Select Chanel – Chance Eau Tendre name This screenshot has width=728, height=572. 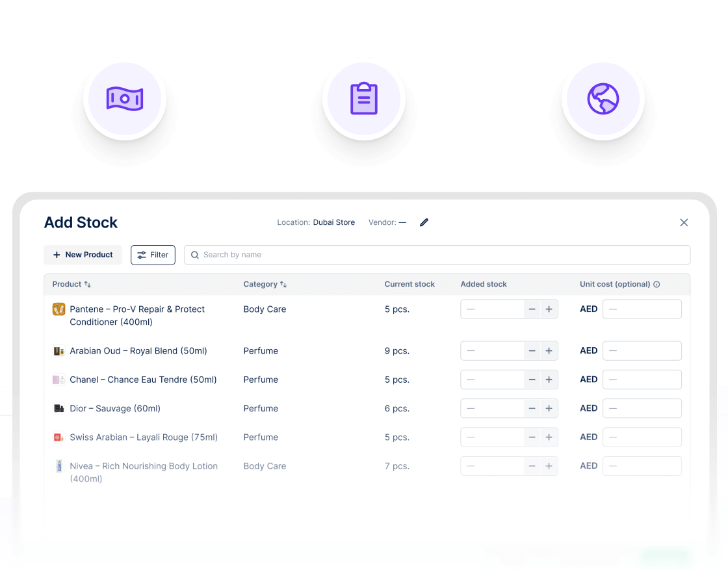point(143,380)
